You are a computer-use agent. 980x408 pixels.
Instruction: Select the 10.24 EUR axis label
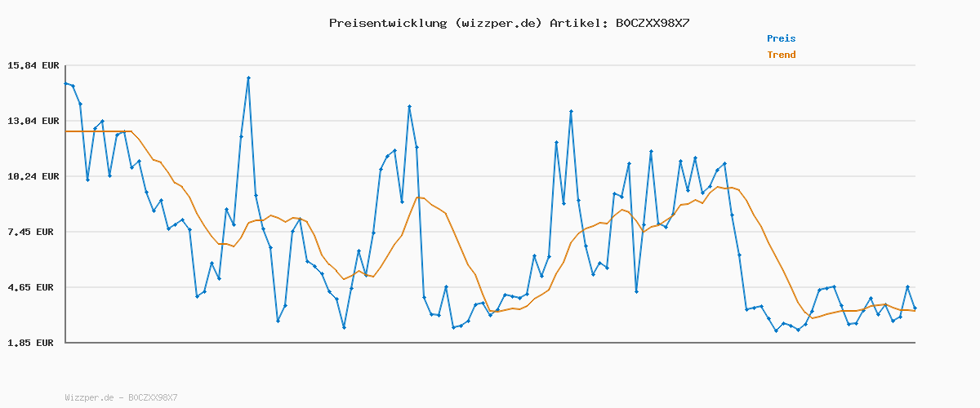click(33, 176)
